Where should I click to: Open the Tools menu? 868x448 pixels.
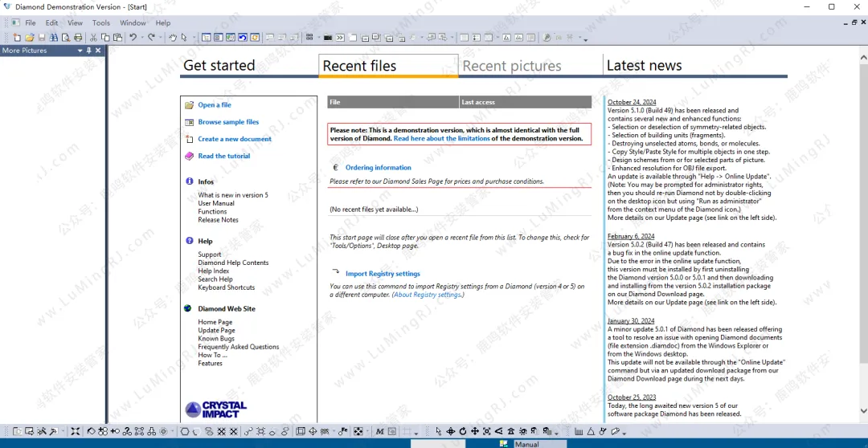point(101,23)
